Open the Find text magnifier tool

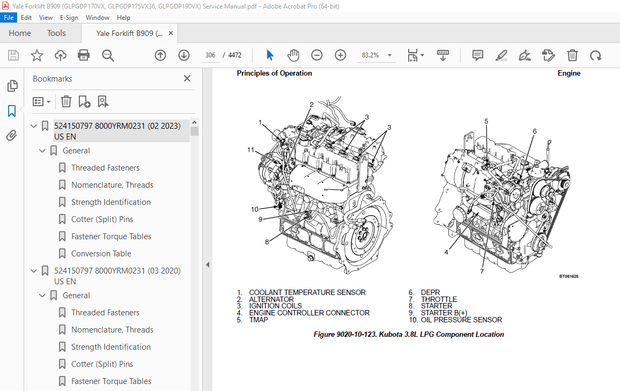click(108, 55)
